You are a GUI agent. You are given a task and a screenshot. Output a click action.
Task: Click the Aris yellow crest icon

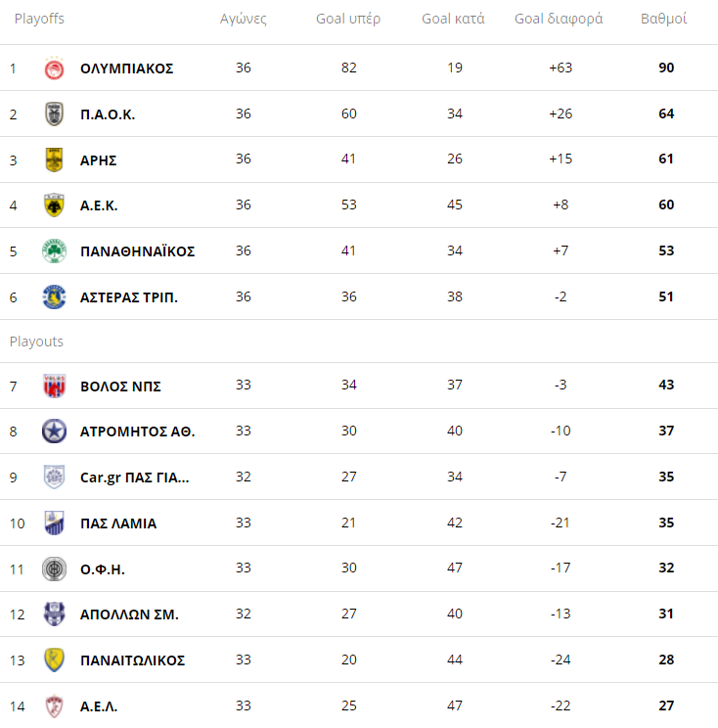[54, 159]
